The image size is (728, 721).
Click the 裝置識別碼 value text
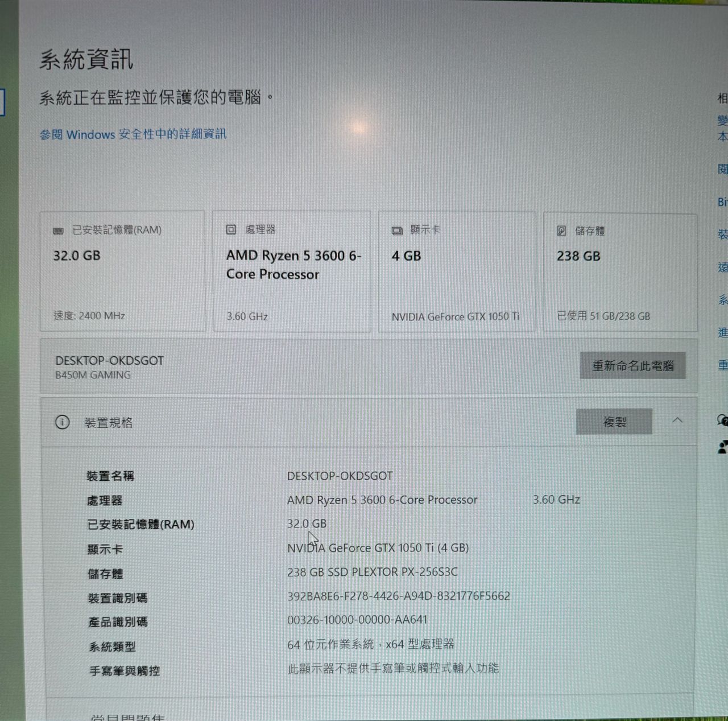click(x=398, y=596)
